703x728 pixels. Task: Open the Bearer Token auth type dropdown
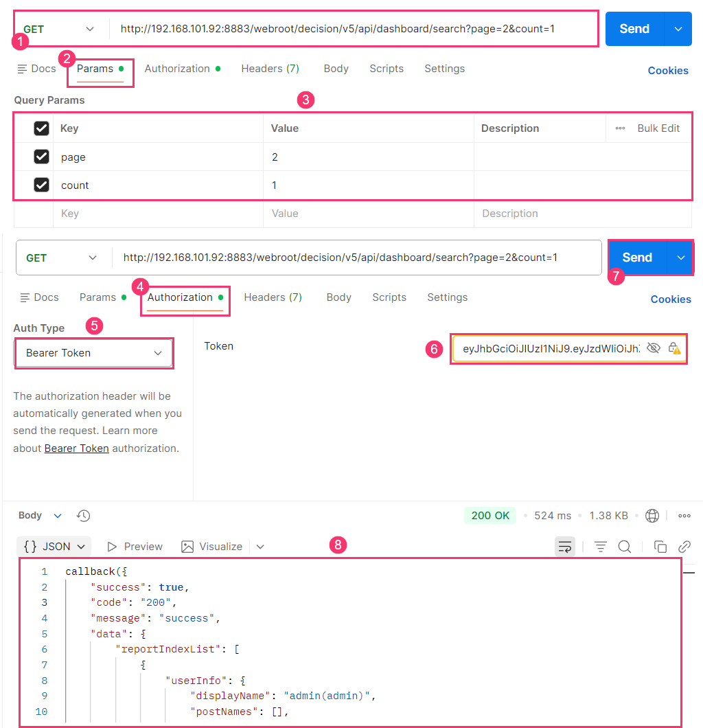[x=94, y=353]
